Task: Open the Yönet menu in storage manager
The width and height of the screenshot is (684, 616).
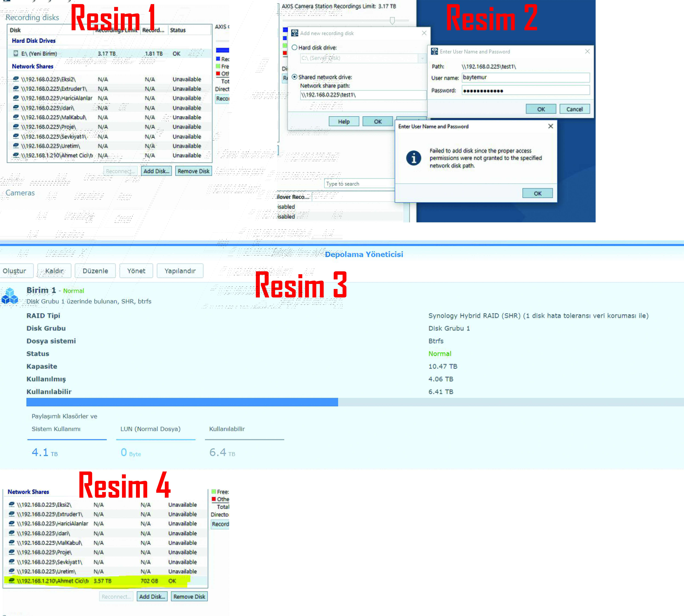Action: [x=136, y=271]
